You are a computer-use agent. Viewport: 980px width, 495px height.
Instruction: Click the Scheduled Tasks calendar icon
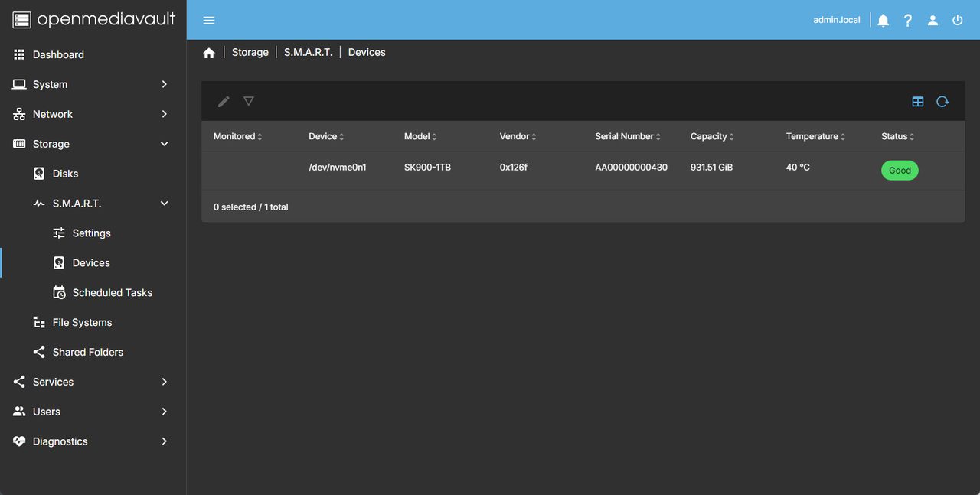(x=59, y=292)
